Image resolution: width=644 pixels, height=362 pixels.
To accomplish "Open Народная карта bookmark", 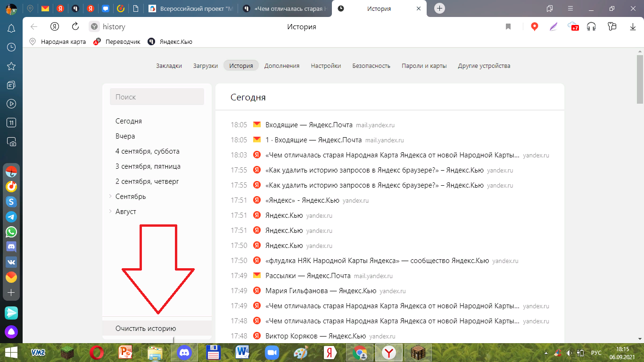I will pyautogui.click(x=58, y=41).
